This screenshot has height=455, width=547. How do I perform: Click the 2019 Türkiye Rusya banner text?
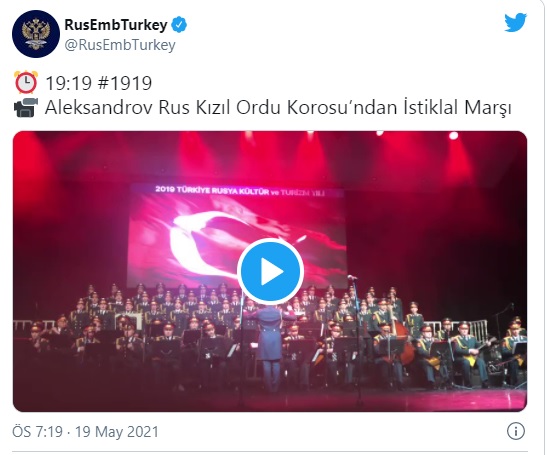click(x=240, y=191)
